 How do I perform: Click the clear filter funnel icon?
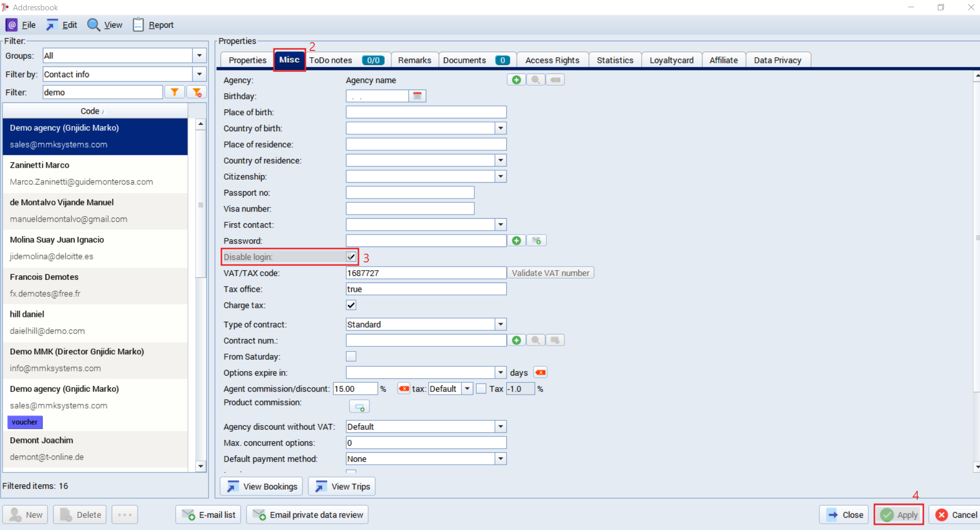[197, 92]
